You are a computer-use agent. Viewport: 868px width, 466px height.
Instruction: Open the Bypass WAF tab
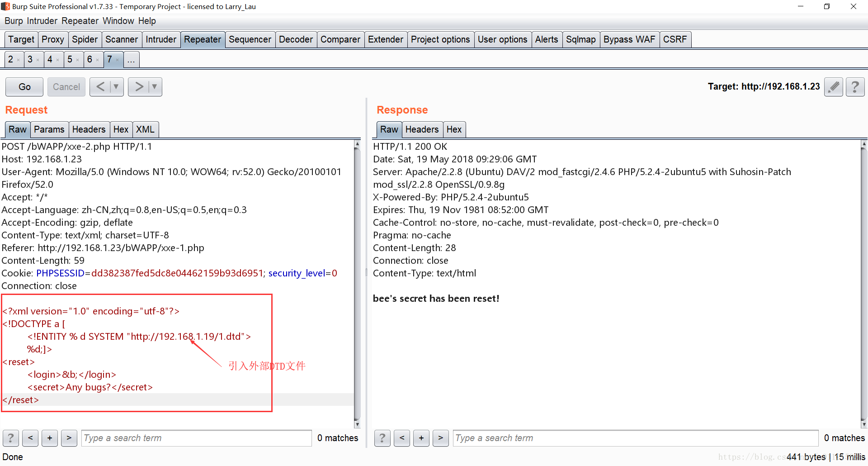pos(629,39)
